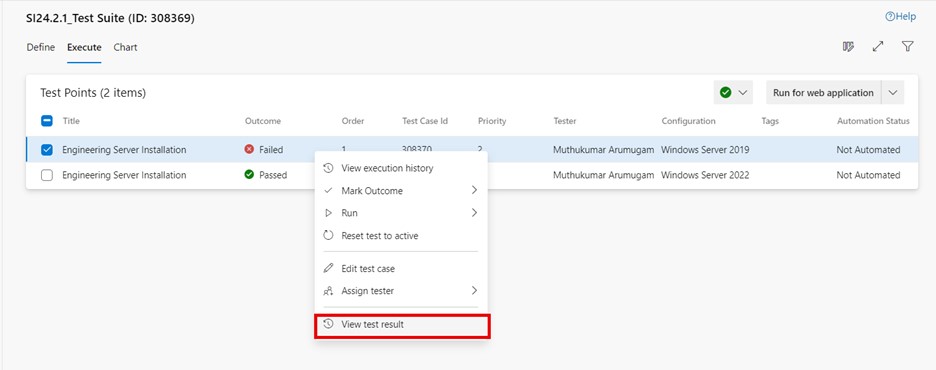Sort by the Tester column header
The width and height of the screenshot is (936, 370).
point(565,121)
